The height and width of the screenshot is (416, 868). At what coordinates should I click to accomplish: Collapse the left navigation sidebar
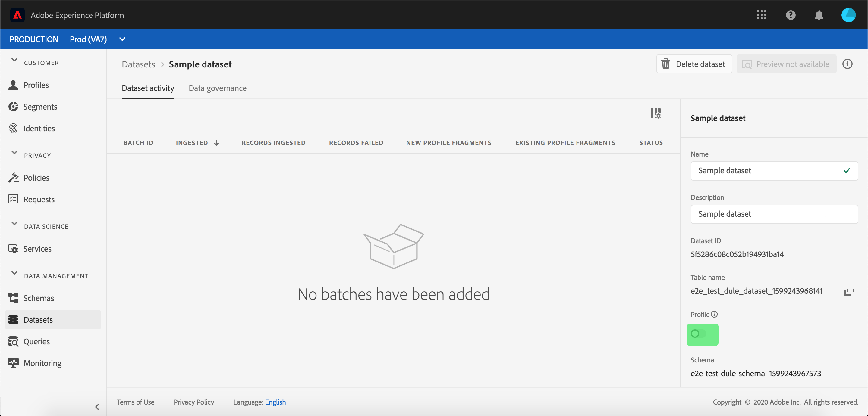(97, 407)
